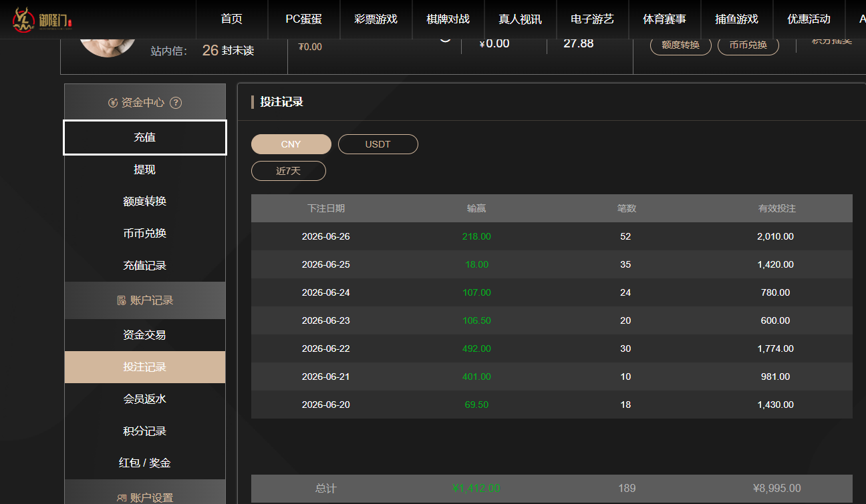Select 充值 in the sidebar

pos(145,138)
